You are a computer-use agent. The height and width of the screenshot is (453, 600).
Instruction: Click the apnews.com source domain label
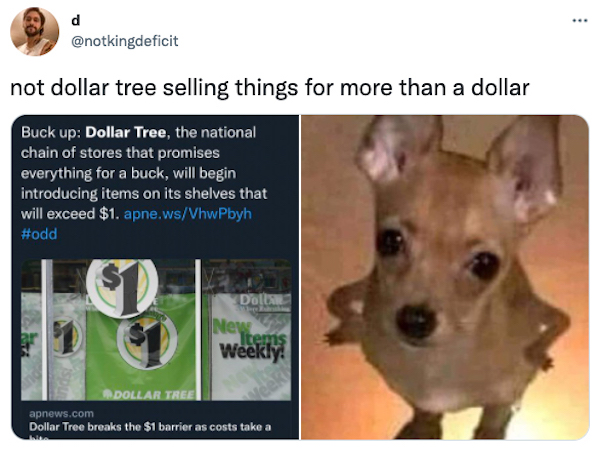point(61,414)
